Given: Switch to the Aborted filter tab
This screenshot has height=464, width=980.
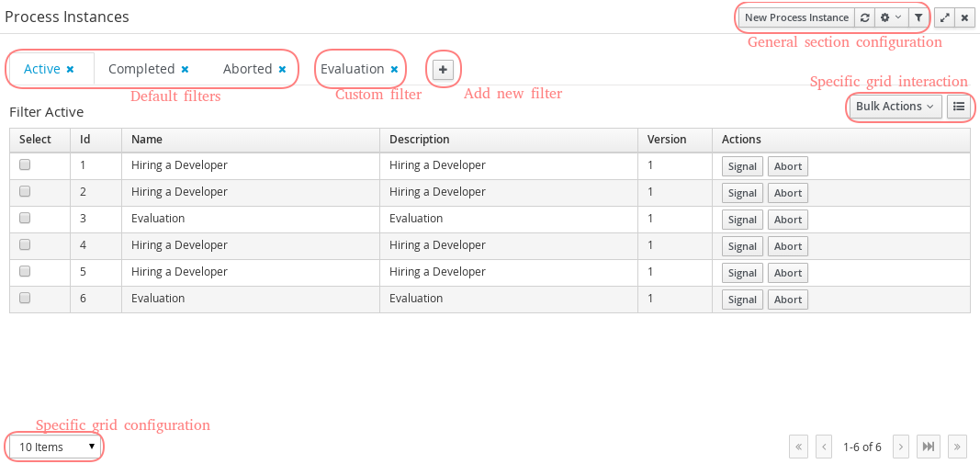Looking at the screenshot, I should [247, 69].
